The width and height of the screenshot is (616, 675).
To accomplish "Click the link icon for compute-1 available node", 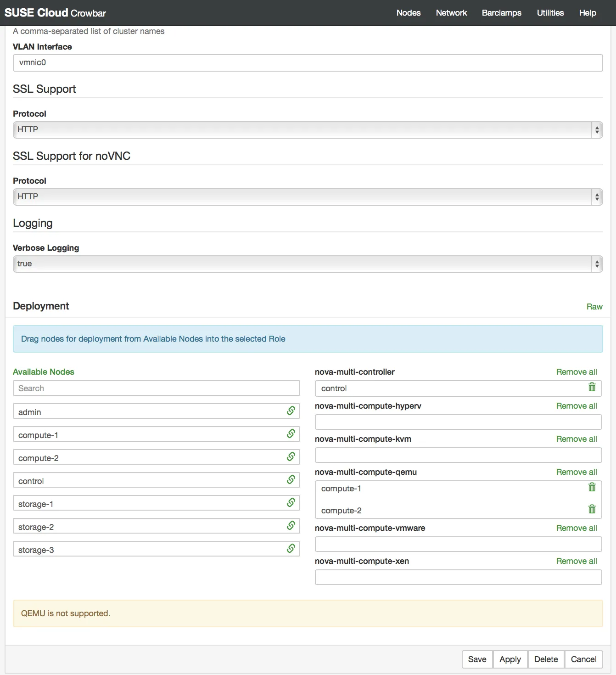I will click(x=291, y=433).
